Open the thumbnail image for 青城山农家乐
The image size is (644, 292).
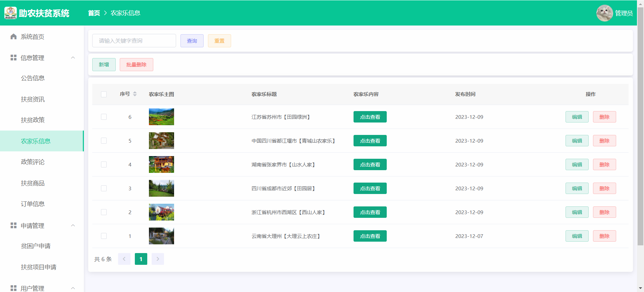tap(161, 141)
